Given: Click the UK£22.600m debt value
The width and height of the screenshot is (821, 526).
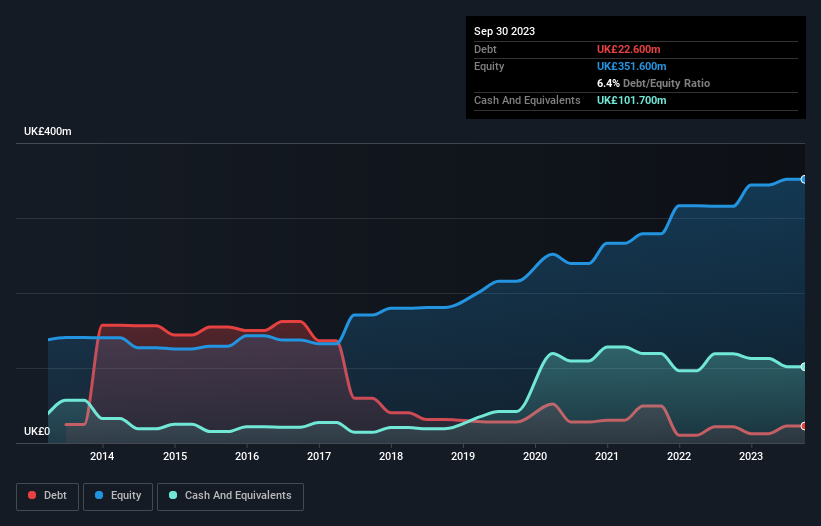Looking at the screenshot, I should 628,49.
